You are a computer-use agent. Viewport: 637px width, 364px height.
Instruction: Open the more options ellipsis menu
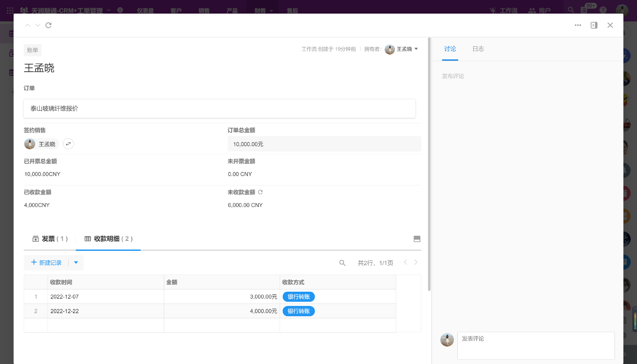pos(578,25)
